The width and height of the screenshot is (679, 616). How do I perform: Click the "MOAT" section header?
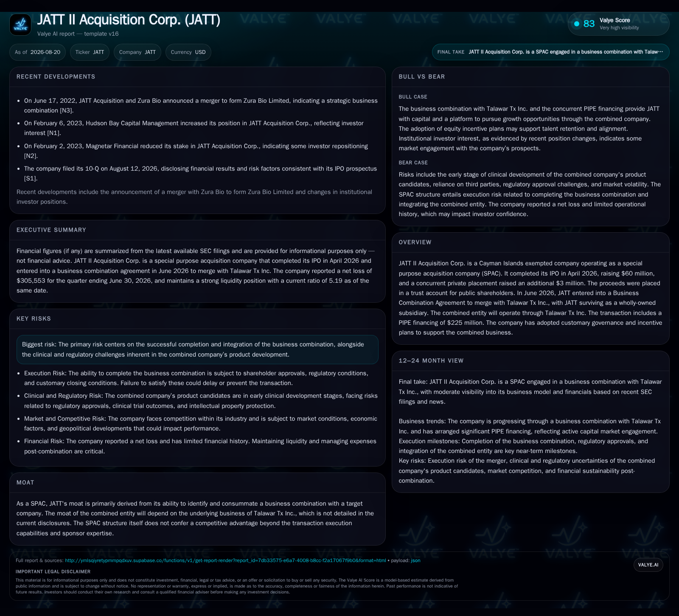[25, 483]
